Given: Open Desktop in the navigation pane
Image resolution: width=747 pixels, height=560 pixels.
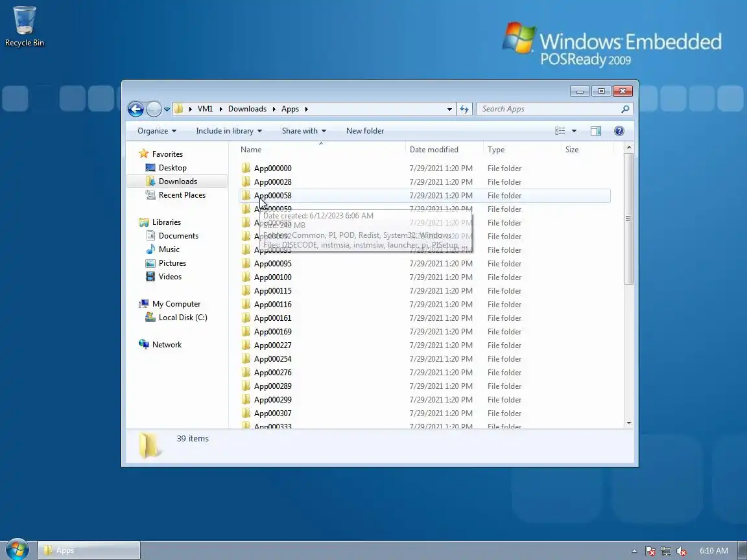Looking at the screenshot, I should 172,168.
